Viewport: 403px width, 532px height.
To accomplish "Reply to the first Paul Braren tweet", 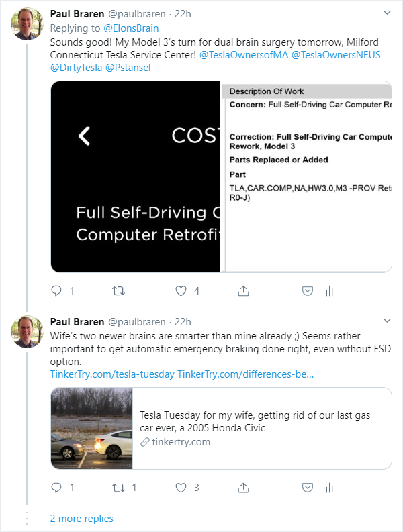I will tap(56, 290).
